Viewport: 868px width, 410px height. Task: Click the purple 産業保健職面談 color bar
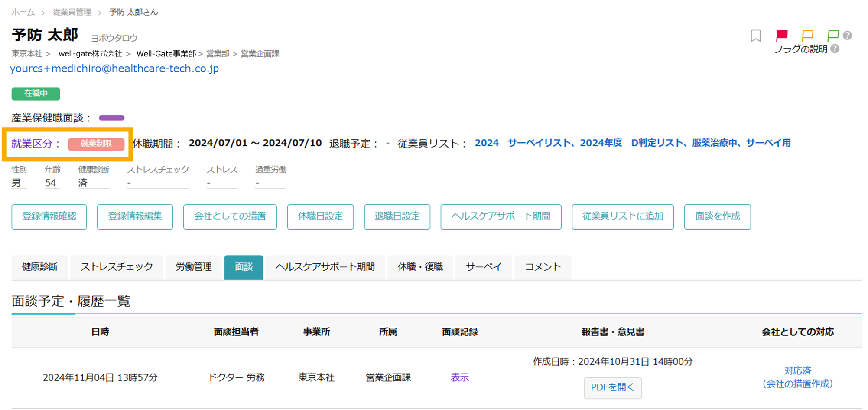tap(112, 118)
